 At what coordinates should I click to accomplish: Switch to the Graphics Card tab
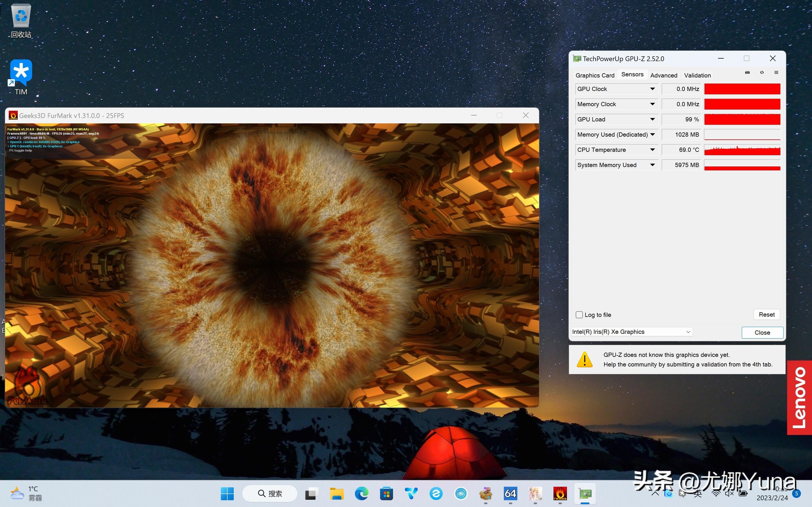(595, 75)
